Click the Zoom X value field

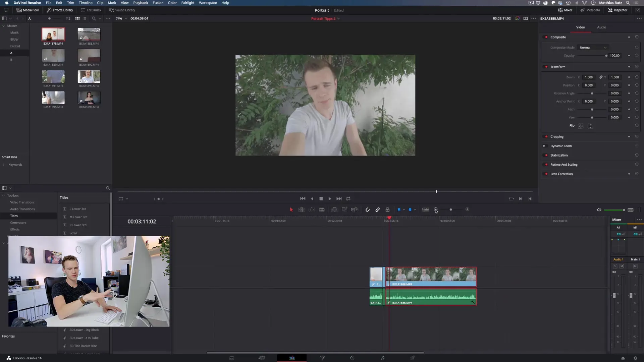click(x=589, y=77)
